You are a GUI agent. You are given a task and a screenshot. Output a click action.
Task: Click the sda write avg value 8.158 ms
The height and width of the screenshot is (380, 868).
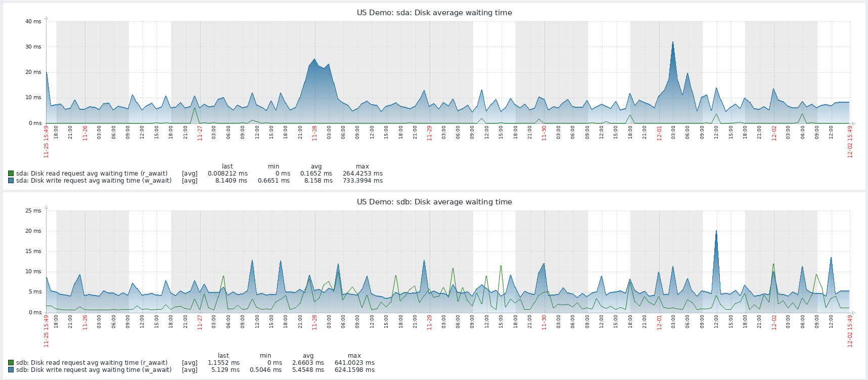tap(318, 181)
